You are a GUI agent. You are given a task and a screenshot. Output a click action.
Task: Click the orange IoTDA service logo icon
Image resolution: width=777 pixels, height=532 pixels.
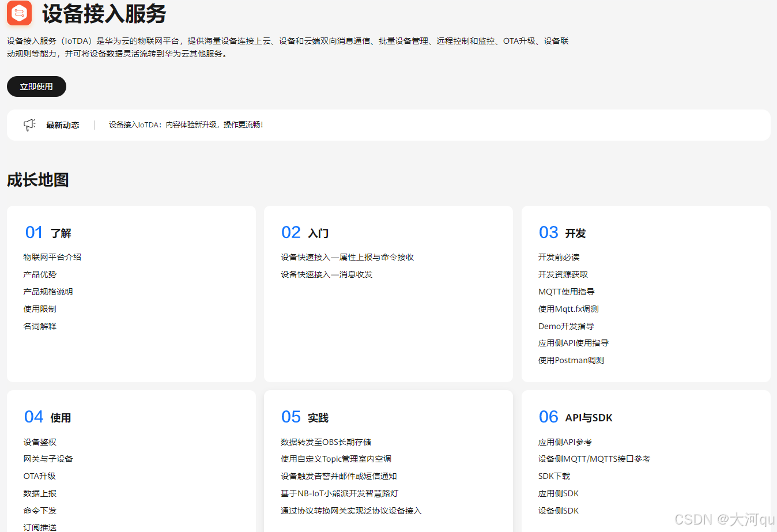(x=19, y=13)
